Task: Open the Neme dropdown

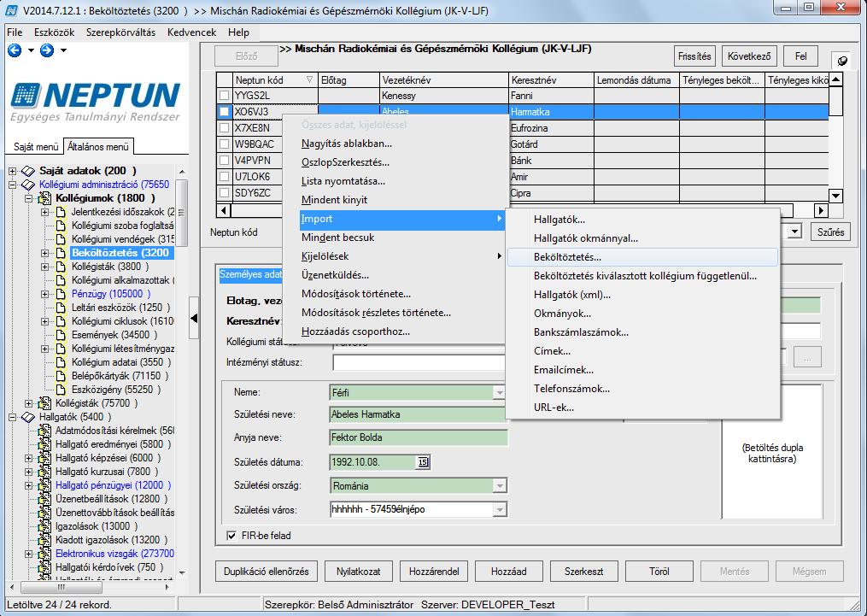Action: (500, 393)
